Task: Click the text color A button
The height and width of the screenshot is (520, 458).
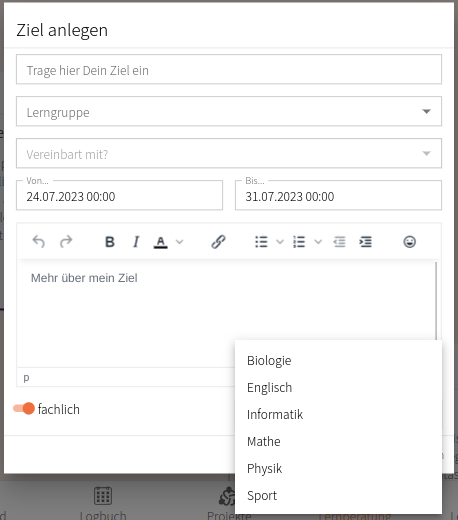Action: (x=160, y=242)
